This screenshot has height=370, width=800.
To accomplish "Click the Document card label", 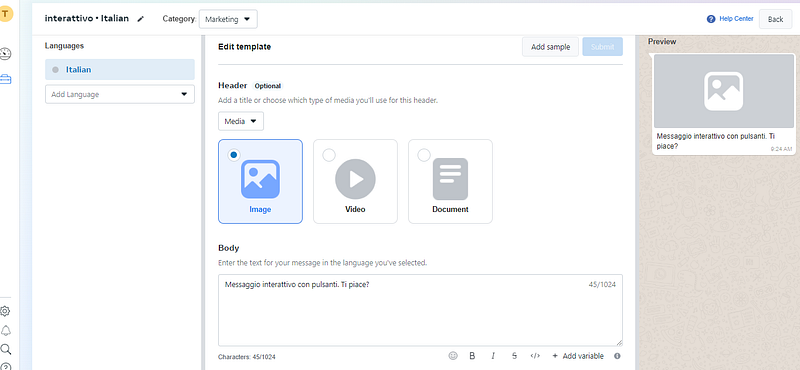I will click(451, 209).
